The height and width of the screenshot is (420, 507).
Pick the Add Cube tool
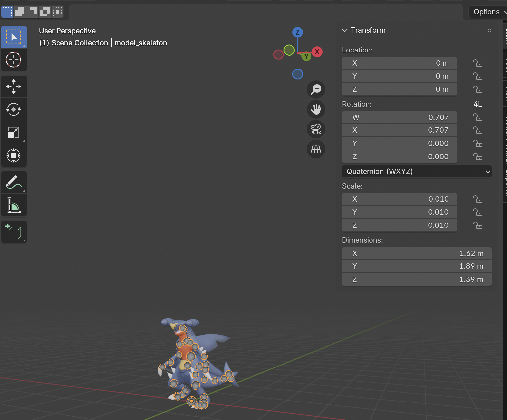(x=14, y=232)
